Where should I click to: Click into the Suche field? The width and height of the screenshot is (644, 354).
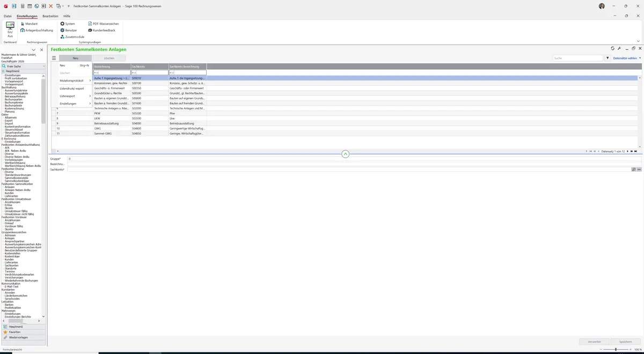point(579,58)
